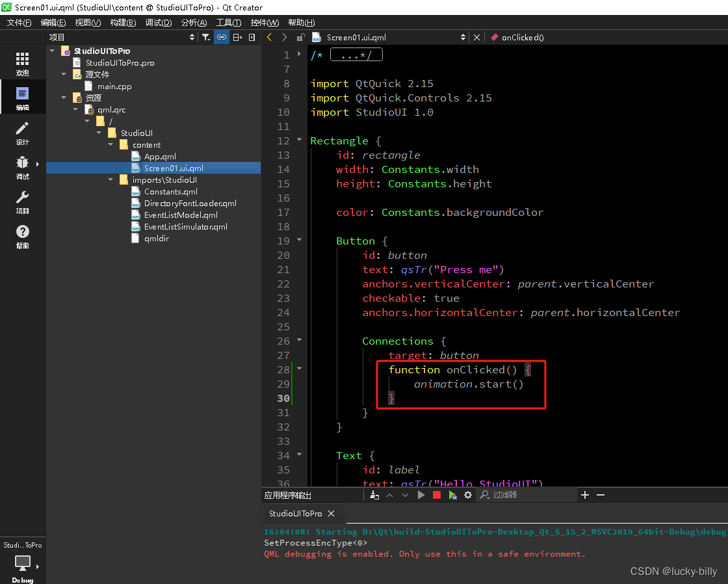Collapse the 资源 folder node
The height and width of the screenshot is (584, 728).
(64, 98)
